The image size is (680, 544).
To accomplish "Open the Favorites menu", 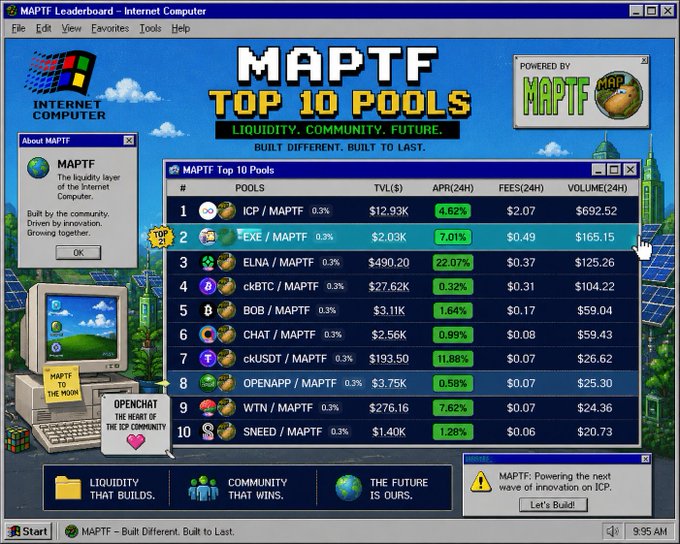I will tap(110, 29).
